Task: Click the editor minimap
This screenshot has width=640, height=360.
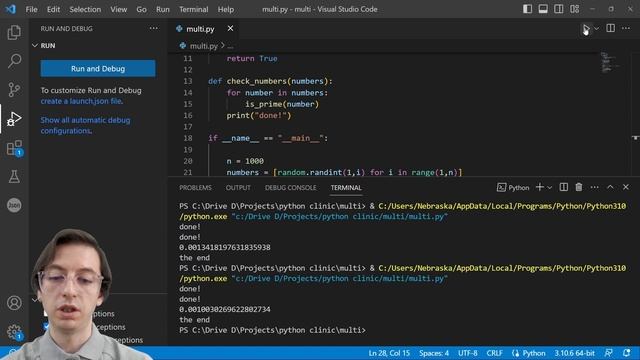Action: 609,62
